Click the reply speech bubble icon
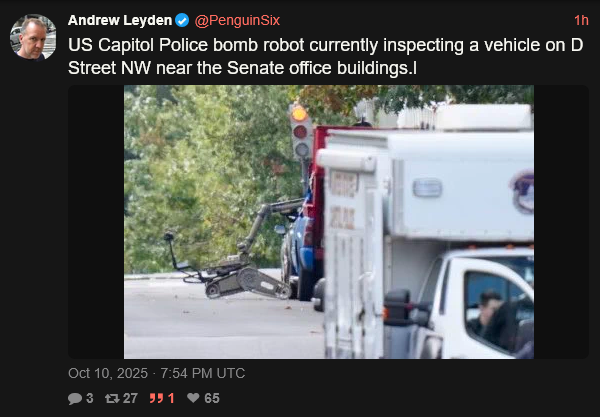 (x=75, y=398)
